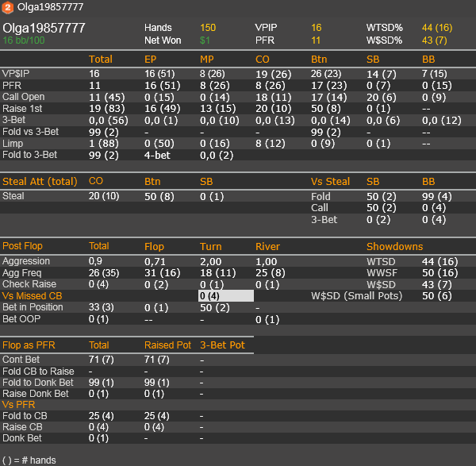476x466 pixels.
Task: Click the Fold vs 3-Bet row label
Action: (x=30, y=132)
